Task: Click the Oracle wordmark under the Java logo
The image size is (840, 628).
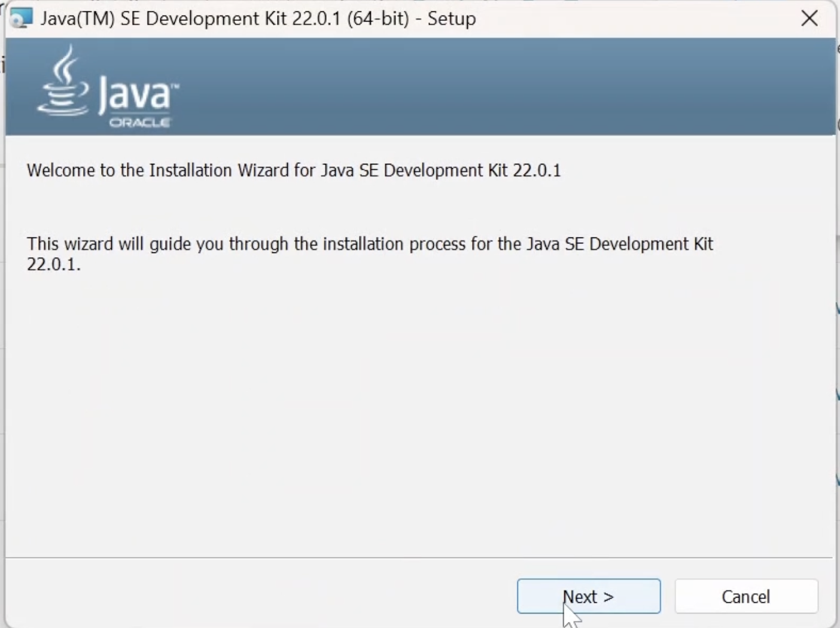Action: point(139,123)
